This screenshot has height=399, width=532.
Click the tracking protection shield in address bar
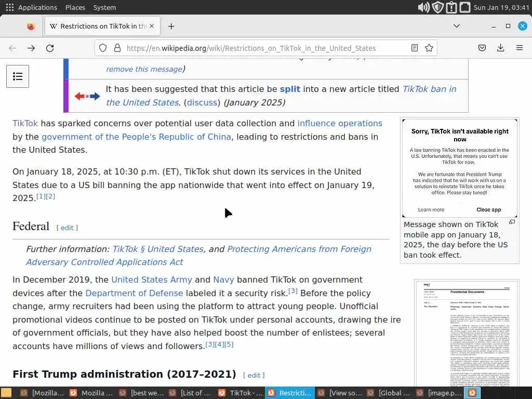point(103,48)
